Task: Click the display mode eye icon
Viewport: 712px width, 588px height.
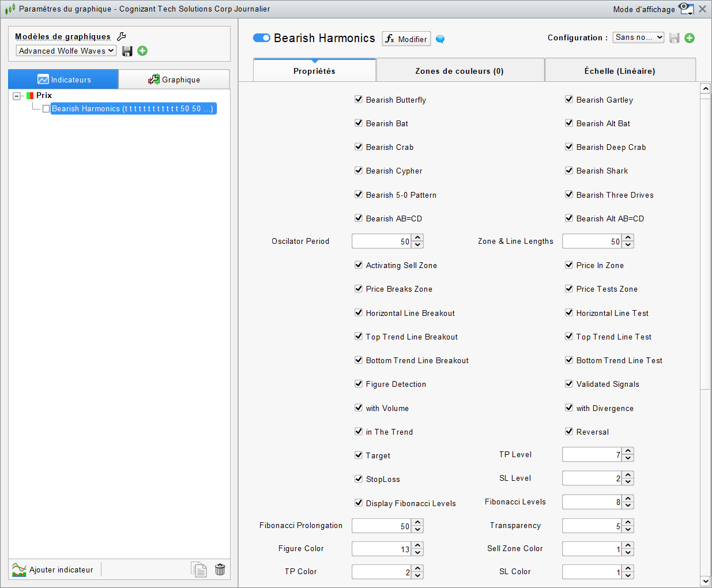Action: coord(685,9)
